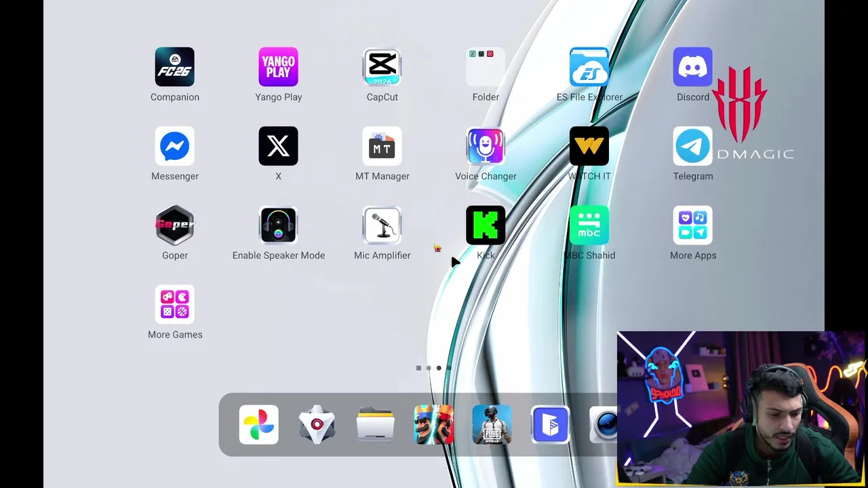Open More Apps folder
The image size is (868, 488).
pos(693,225)
